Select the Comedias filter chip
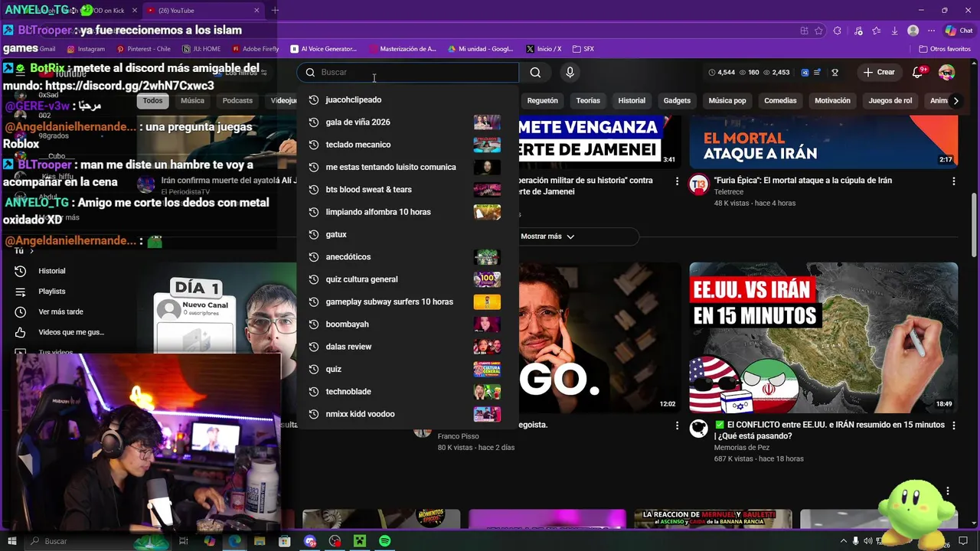980x551 pixels. coord(780,100)
